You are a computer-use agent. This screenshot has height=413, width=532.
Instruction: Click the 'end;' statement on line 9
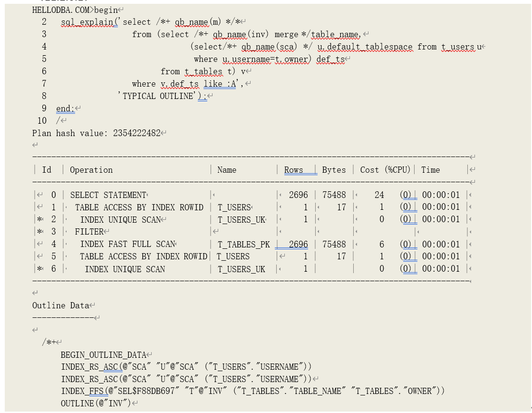point(65,108)
